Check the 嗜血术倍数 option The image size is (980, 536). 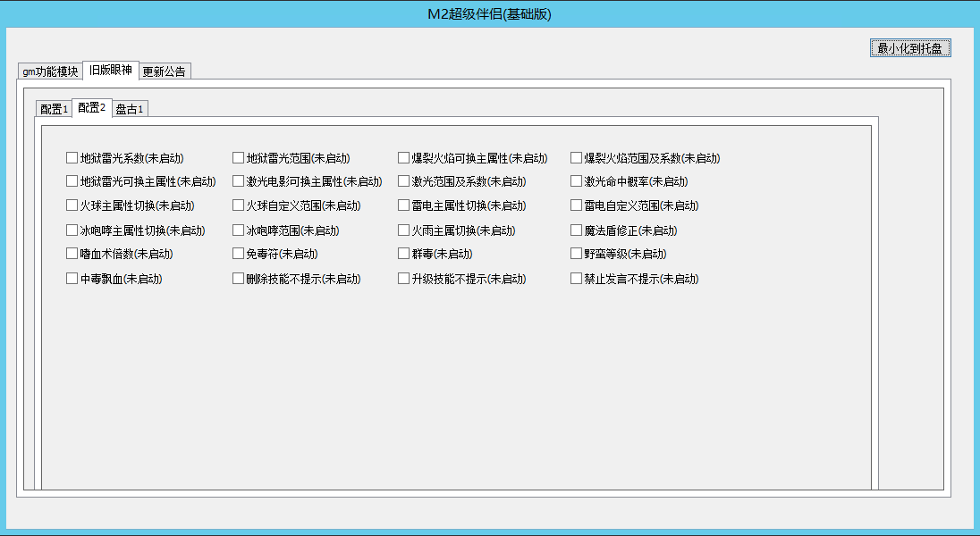tap(72, 253)
